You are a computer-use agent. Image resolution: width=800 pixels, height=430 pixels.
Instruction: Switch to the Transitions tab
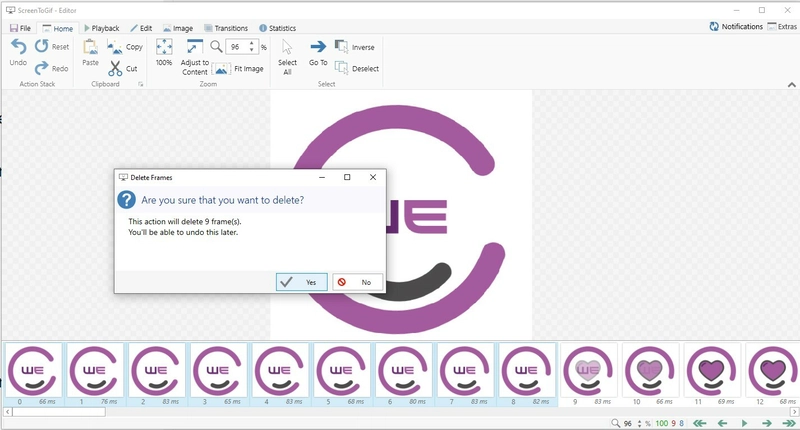226,28
